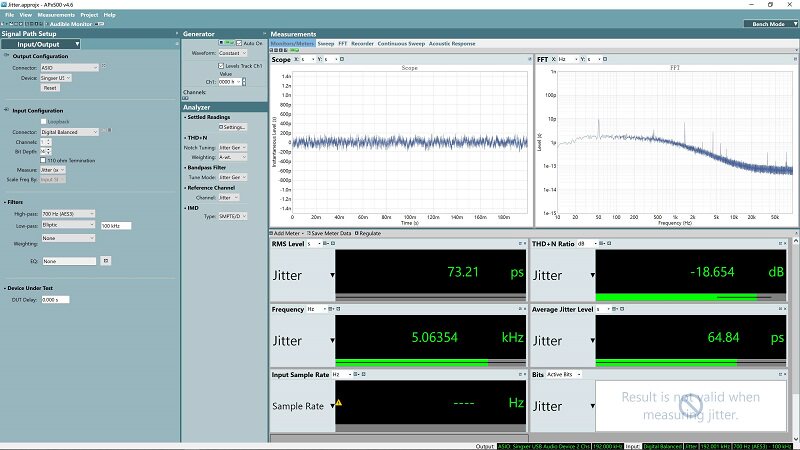Enable the 110 ohm Termination checkbox
This screenshot has width=800, height=450.
point(43,160)
